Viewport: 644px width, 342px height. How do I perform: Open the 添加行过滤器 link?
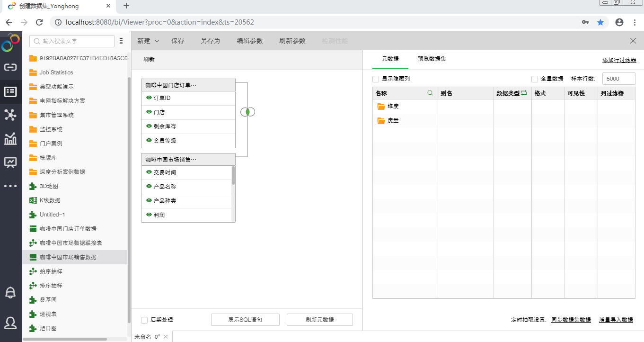click(x=619, y=60)
